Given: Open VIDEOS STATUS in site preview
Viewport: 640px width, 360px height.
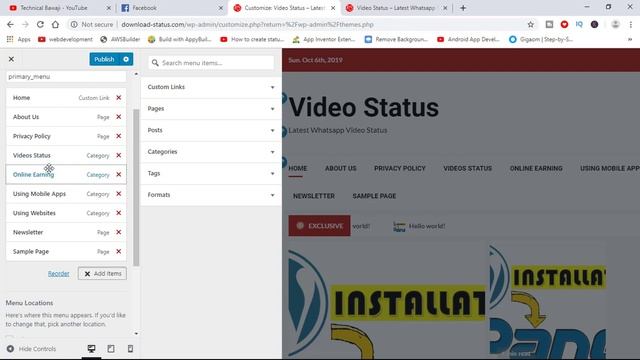Looking at the screenshot, I should [x=467, y=168].
